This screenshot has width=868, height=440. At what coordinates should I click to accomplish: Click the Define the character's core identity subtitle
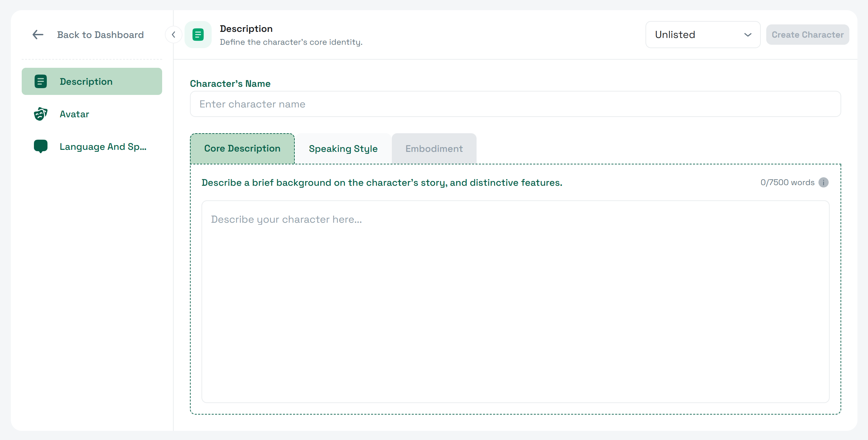point(291,42)
